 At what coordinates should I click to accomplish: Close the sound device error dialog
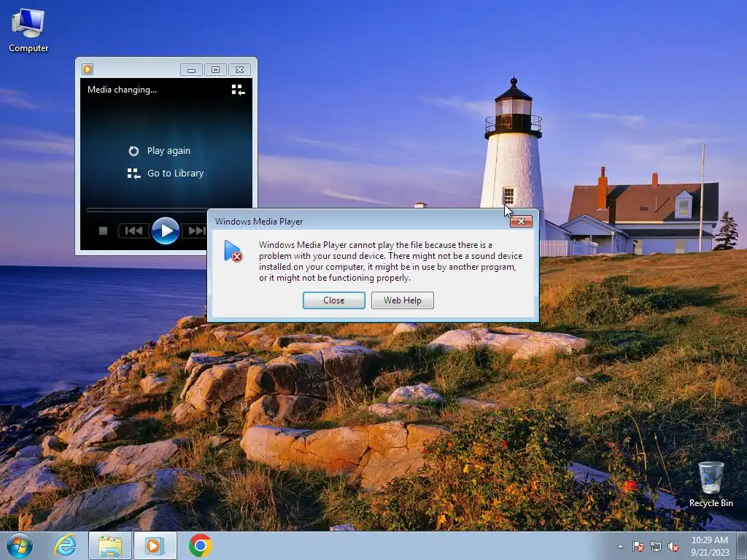pos(333,300)
